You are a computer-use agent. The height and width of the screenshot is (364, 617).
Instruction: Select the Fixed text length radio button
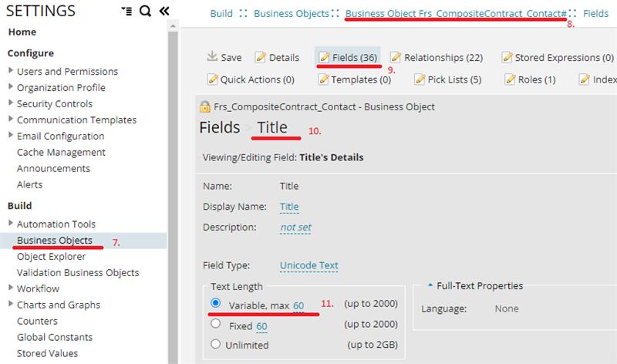pos(216,326)
